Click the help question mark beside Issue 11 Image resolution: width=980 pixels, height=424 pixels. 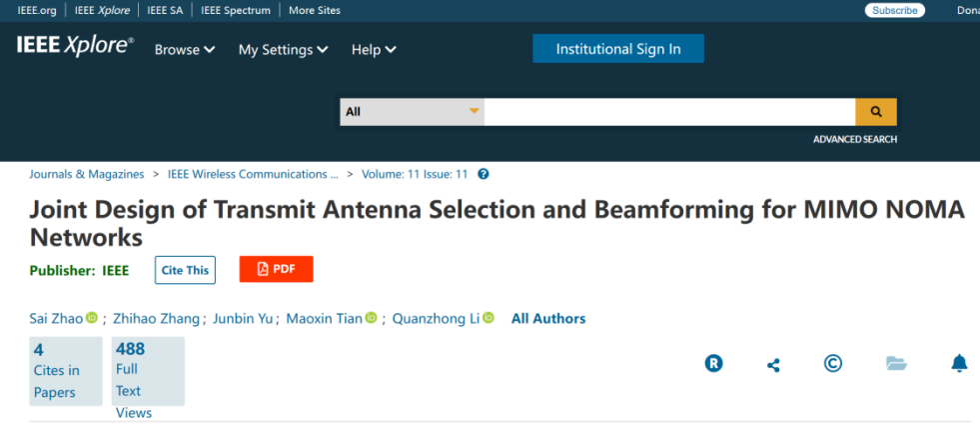tap(484, 174)
